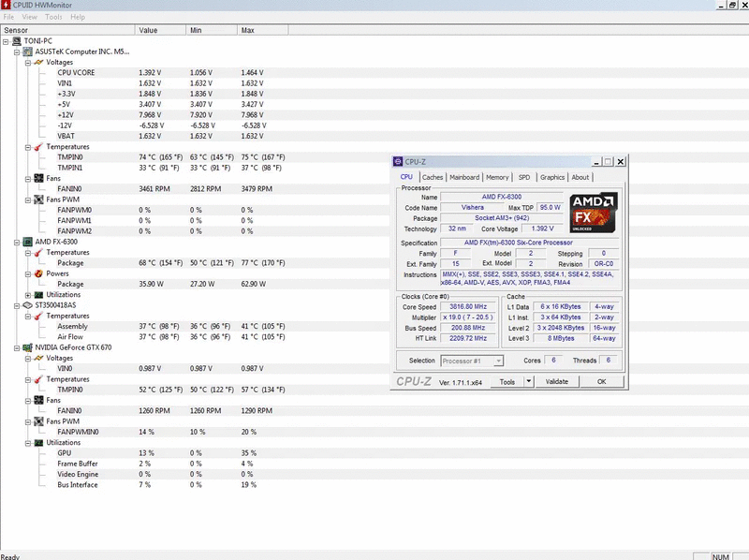This screenshot has width=749, height=560.
Task: Click the TONI-PC computer icon
Action: coord(17,41)
